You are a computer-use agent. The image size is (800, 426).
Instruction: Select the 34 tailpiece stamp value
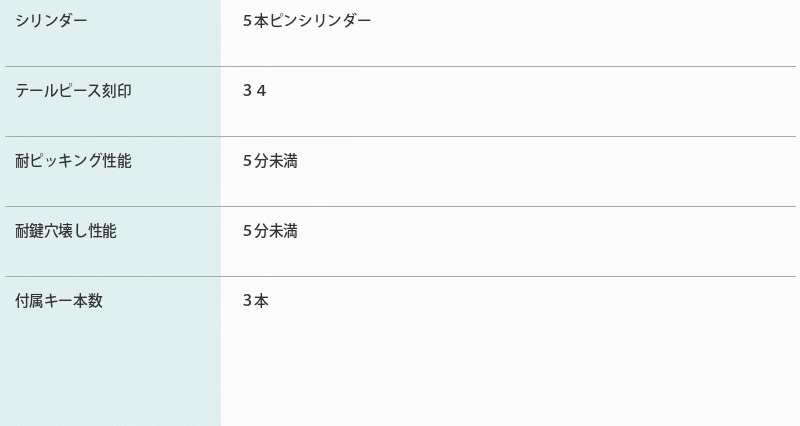pos(255,91)
